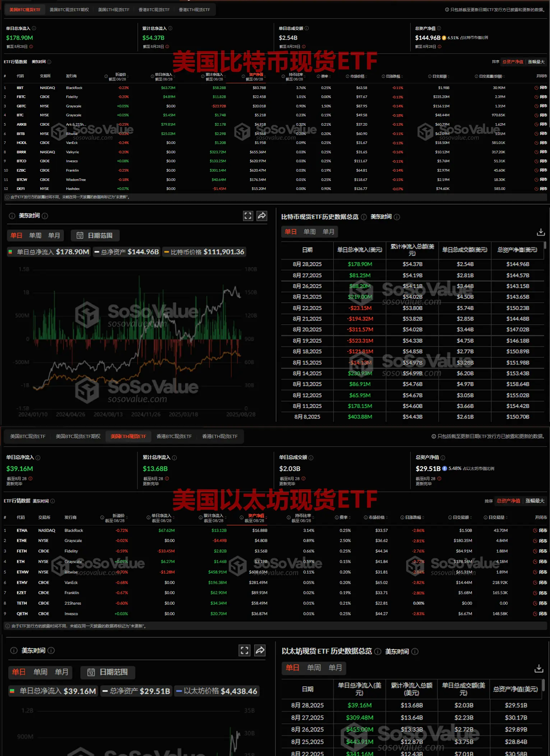Click info icon beside 单日总成交额 $2.03B
550x756 pixels.
click(x=311, y=458)
